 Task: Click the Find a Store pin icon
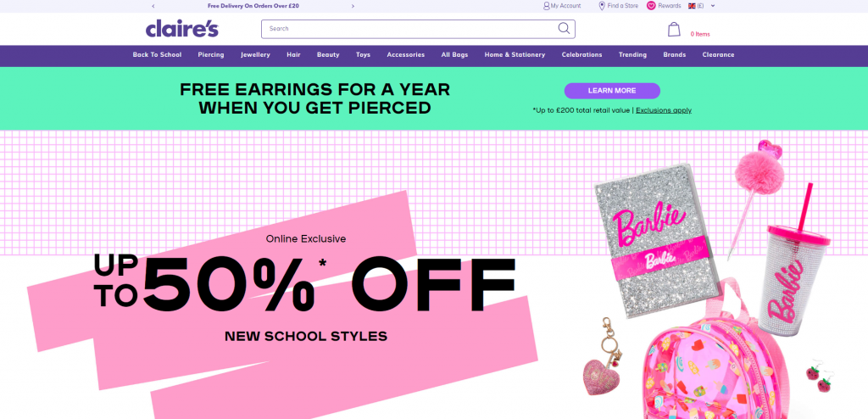pyautogui.click(x=602, y=6)
